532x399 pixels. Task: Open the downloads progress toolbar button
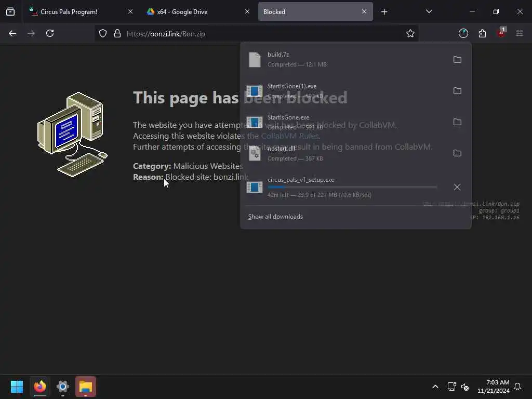pyautogui.click(x=463, y=34)
